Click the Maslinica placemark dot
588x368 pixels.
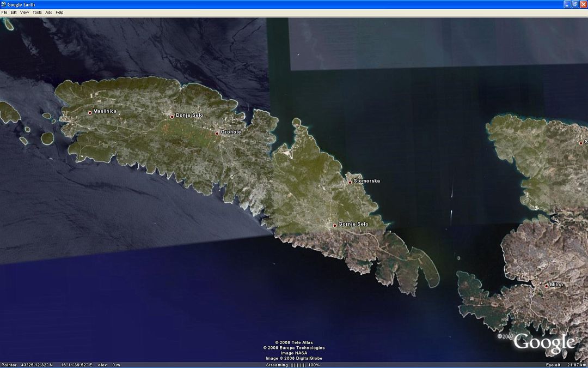point(90,113)
